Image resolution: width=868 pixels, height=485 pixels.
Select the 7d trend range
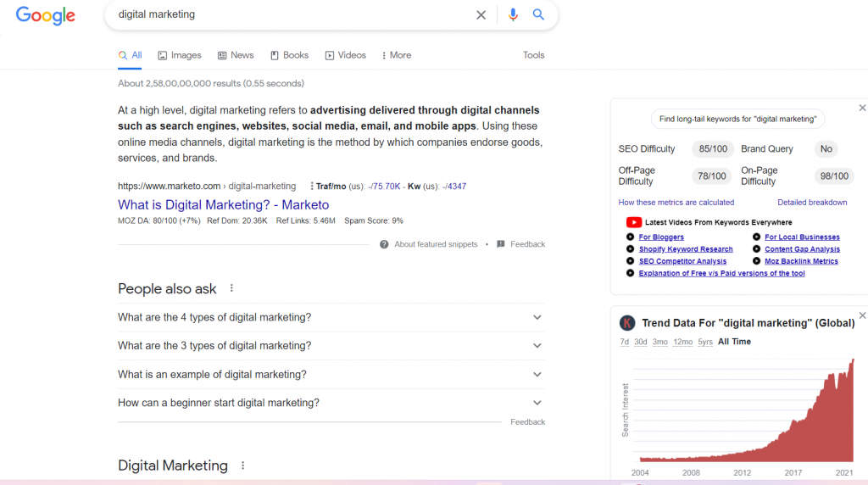(x=625, y=343)
